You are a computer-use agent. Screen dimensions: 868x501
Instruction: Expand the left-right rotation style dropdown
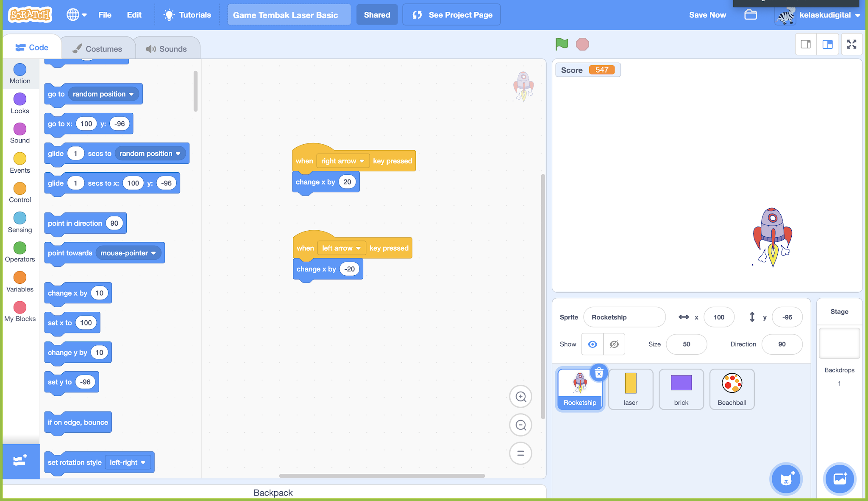click(128, 462)
